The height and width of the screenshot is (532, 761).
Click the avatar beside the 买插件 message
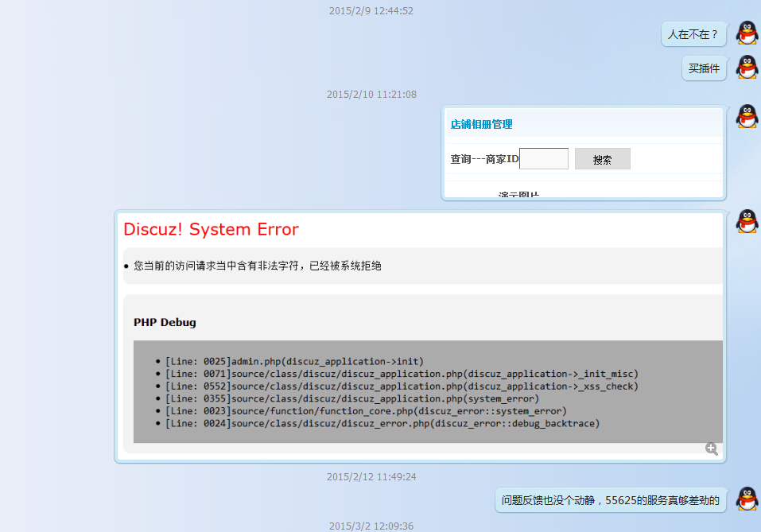pyautogui.click(x=747, y=67)
